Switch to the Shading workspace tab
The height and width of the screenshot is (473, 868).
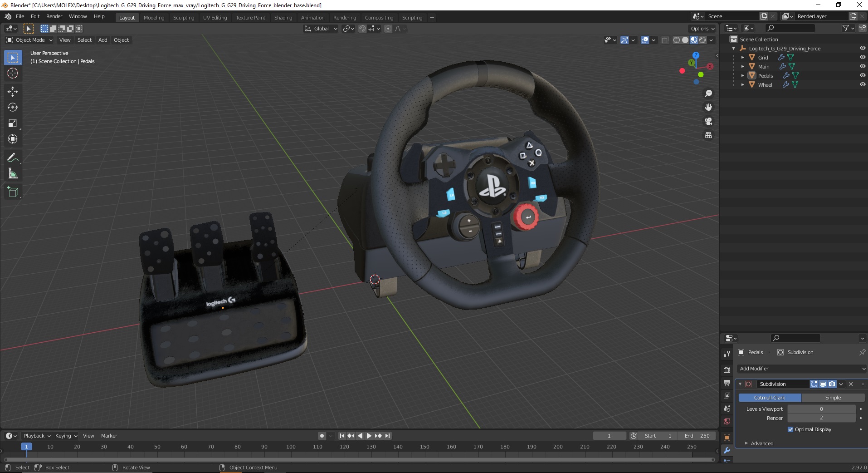[283, 18]
